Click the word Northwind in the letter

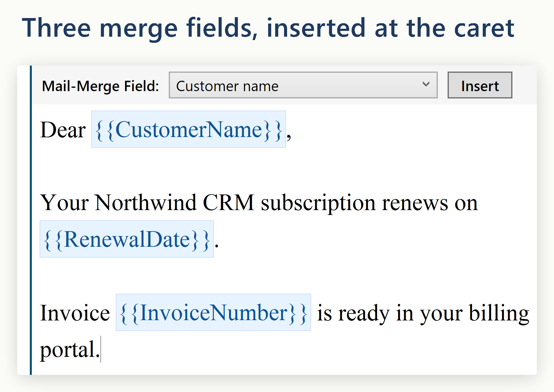(x=146, y=203)
